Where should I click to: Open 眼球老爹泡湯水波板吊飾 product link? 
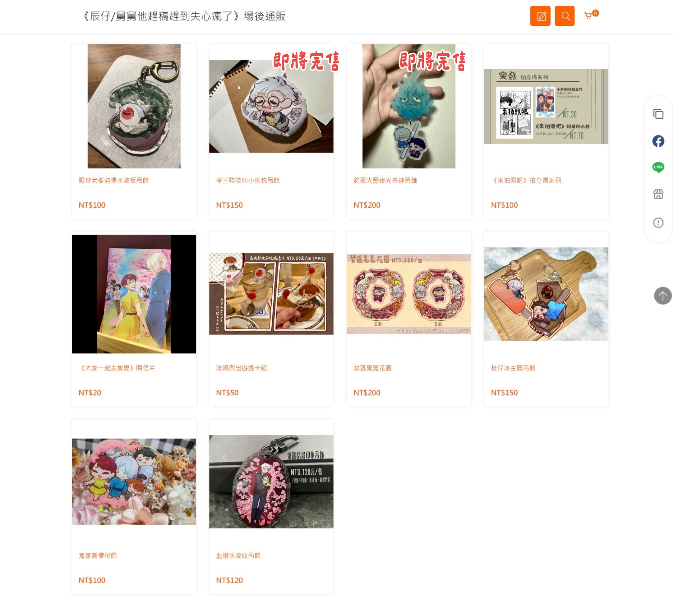(114, 180)
